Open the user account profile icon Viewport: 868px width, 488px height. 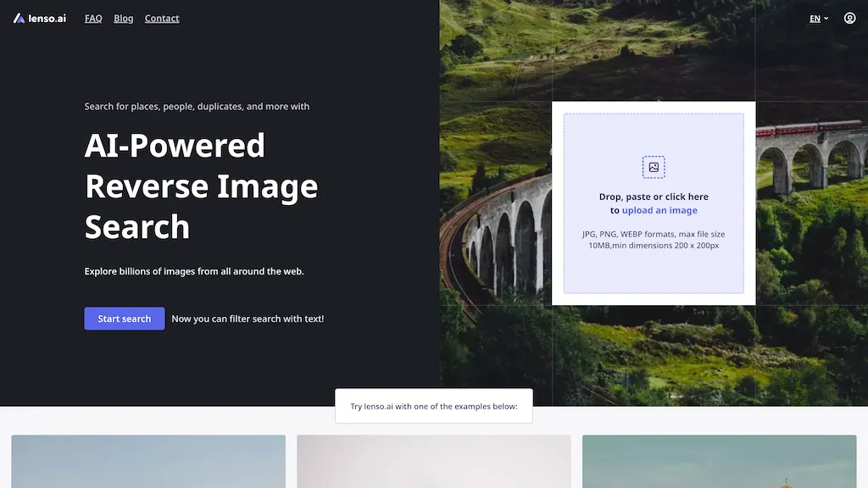click(849, 18)
